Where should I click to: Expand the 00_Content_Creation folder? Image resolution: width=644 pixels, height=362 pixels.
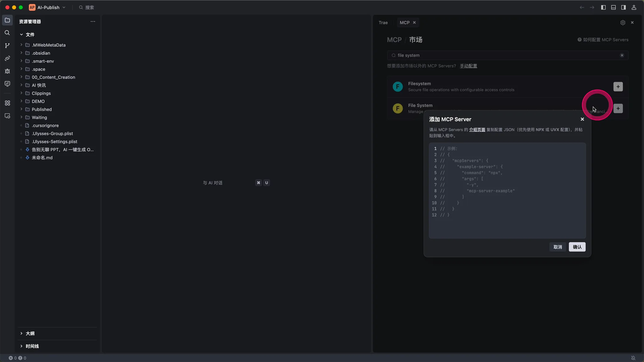tap(53, 77)
